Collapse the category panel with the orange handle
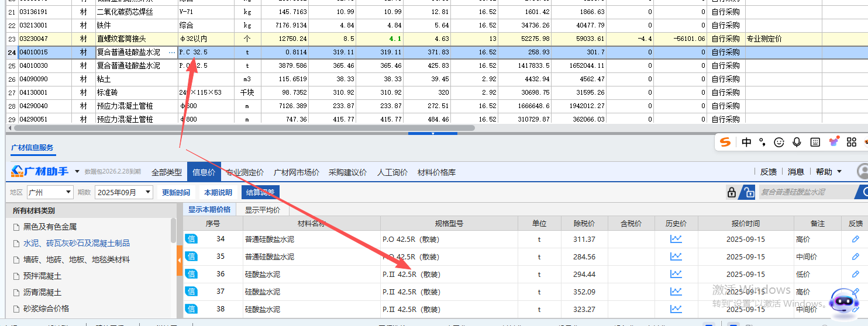This screenshot has height=326, width=868. pyautogui.click(x=180, y=260)
